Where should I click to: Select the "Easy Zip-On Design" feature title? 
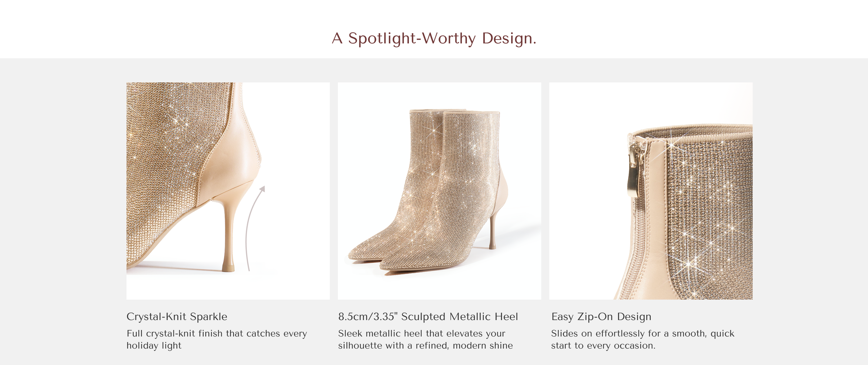(601, 317)
